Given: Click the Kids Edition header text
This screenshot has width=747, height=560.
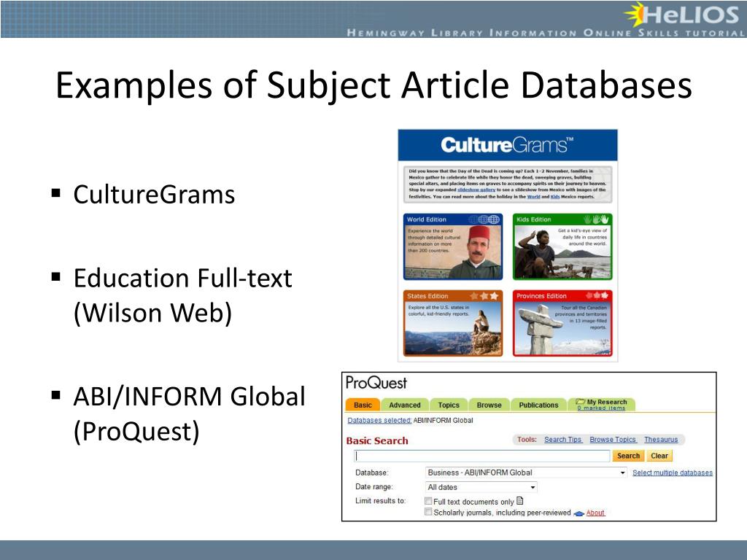Looking at the screenshot, I should click(533, 219).
